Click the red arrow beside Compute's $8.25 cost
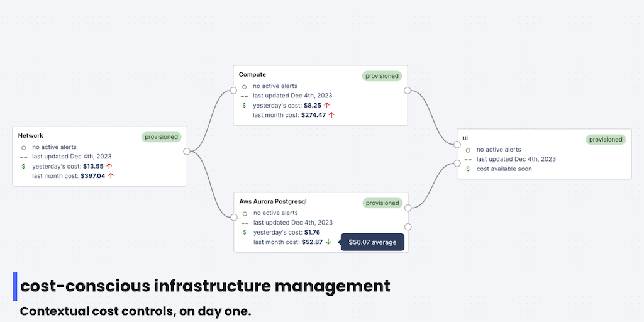The image size is (644, 322). (327, 105)
